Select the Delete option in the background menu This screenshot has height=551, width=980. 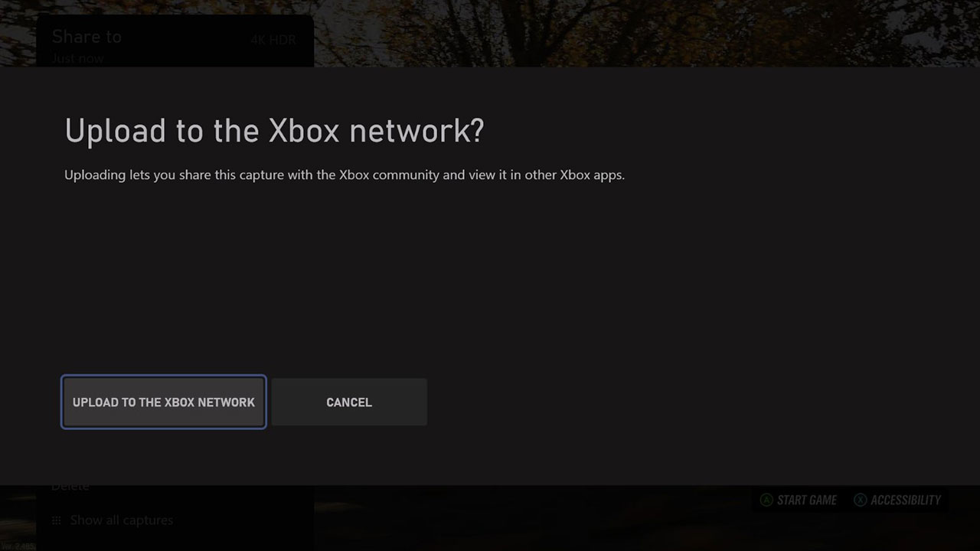pos(70,485)
